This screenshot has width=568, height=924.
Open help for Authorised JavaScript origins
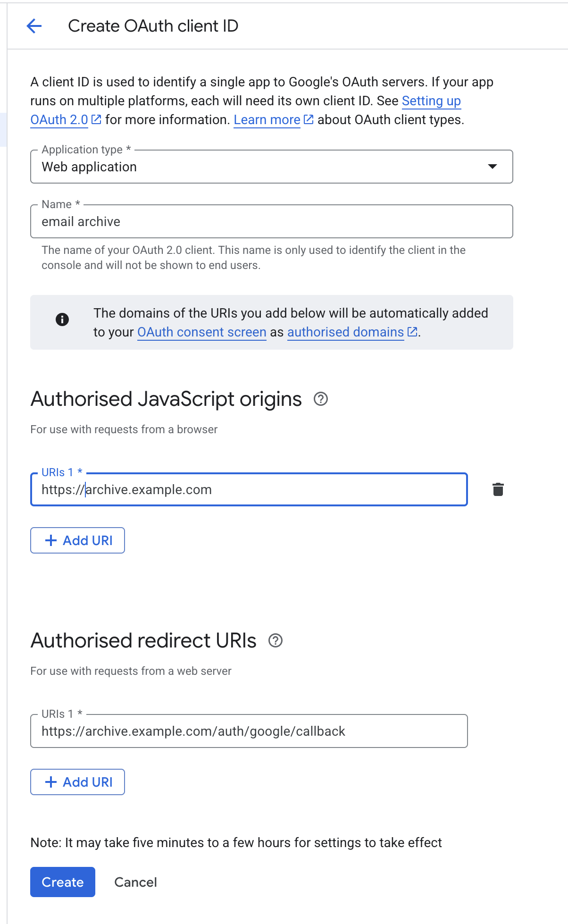pyautogui.click(x=321, y=399)
